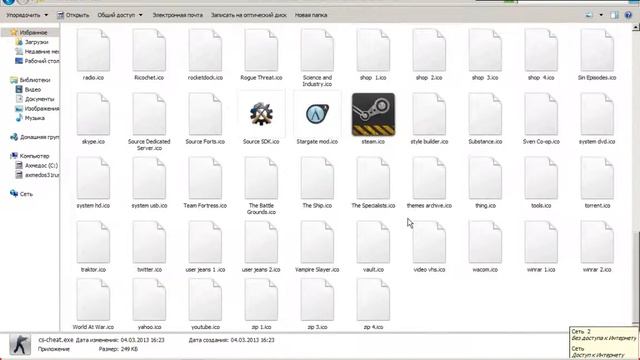Select the Stargate mod.ico file
Viewport: 640px width, 360px height.
(x=317, y=118)
